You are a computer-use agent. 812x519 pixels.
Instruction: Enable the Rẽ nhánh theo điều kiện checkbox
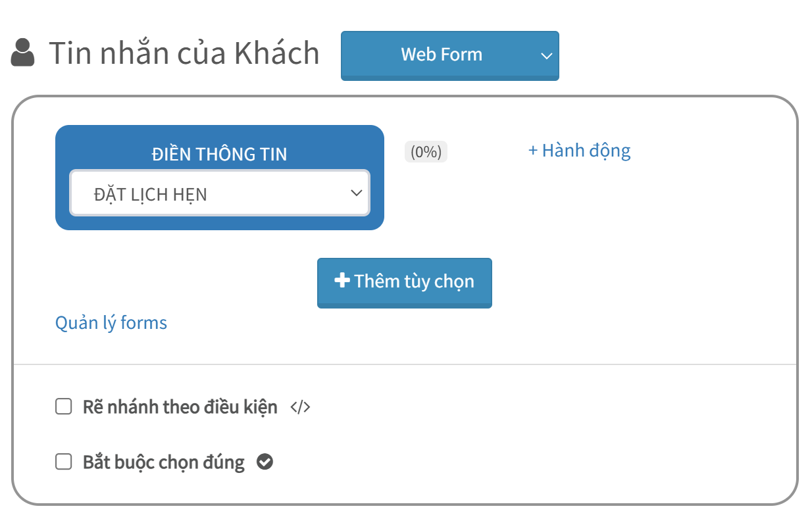pos(64,407)
